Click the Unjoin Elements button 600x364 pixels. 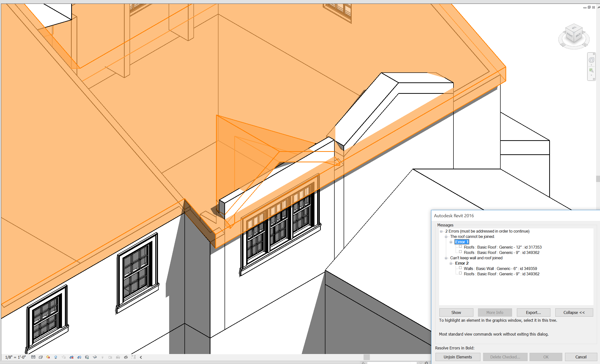coord(457,357)
